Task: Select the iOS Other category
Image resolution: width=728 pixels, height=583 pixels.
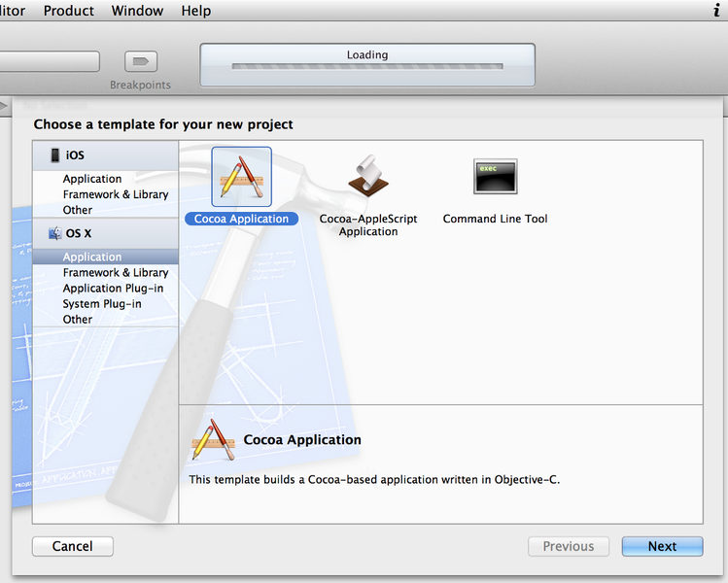Action: [78, 210]
